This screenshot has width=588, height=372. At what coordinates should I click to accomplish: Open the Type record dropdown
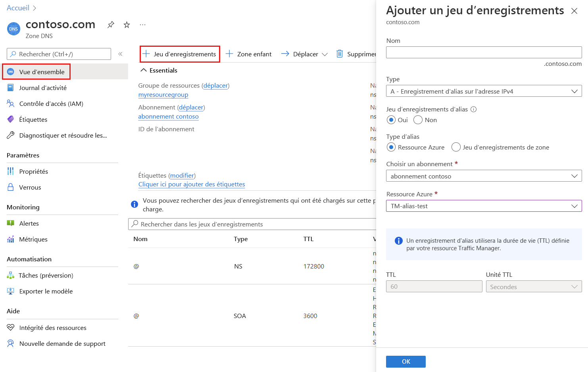[x=484, y=91]
